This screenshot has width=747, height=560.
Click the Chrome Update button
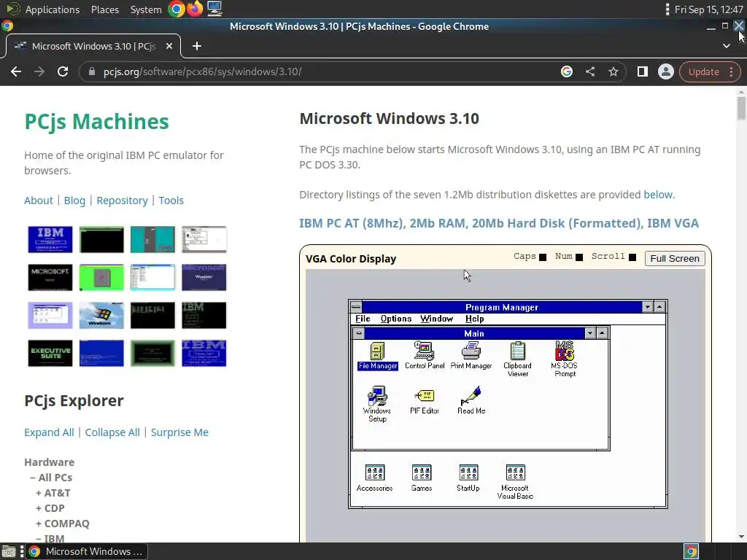point(709,71)
